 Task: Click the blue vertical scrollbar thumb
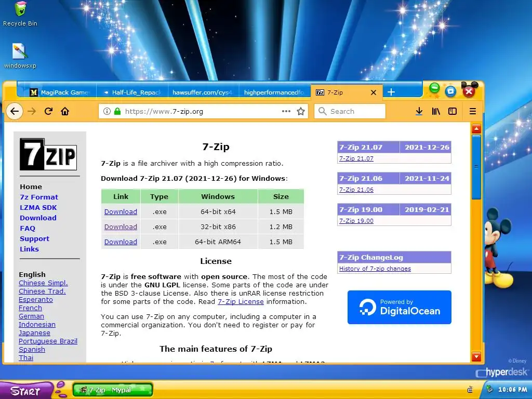[x=476, y=167]
